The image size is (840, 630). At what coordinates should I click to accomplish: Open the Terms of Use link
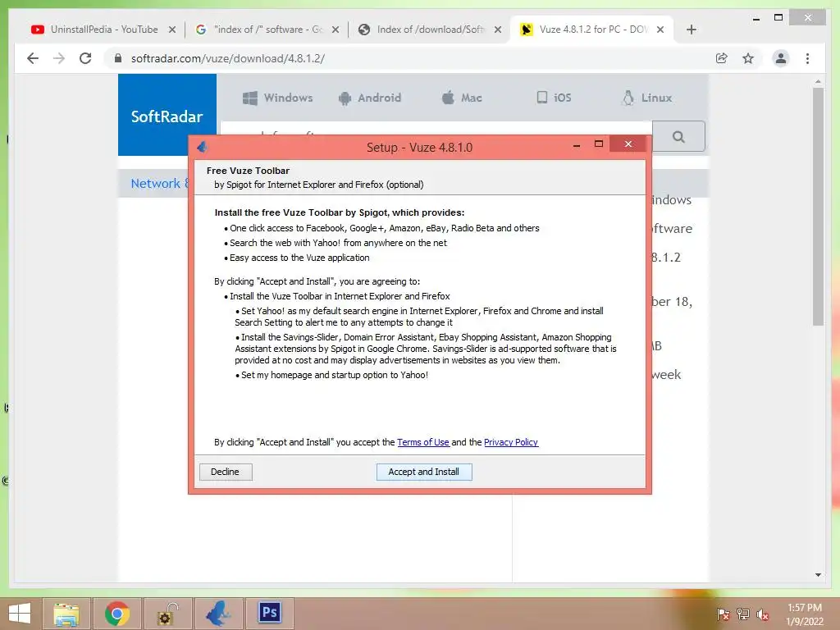(422, 442)
